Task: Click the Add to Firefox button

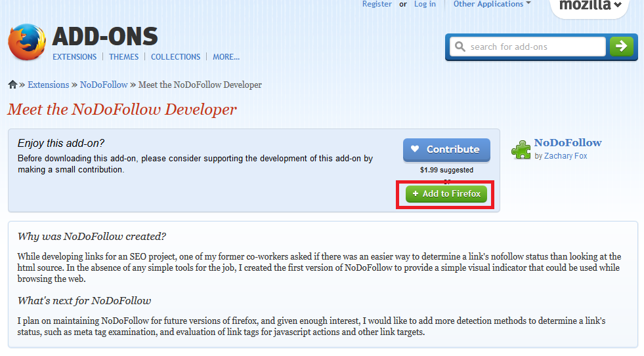Action: [446, 193]
